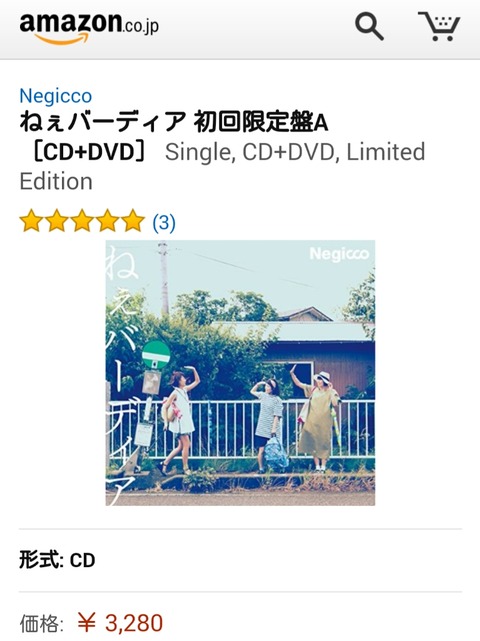Image resolution: width=480 pixels, height=641 pixels.
Task: Select the ねぇバーディア 初回限定盤A title
Action: click(174, 122)
